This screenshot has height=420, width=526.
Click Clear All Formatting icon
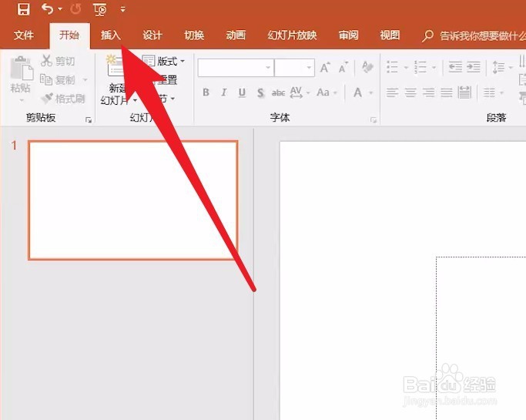click(x=367, y=67)
